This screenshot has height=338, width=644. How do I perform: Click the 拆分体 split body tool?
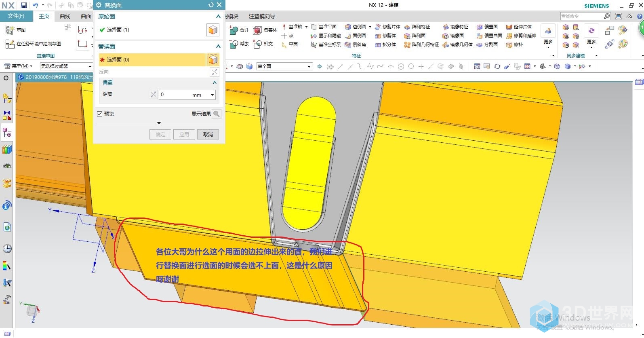pos(385,44)
